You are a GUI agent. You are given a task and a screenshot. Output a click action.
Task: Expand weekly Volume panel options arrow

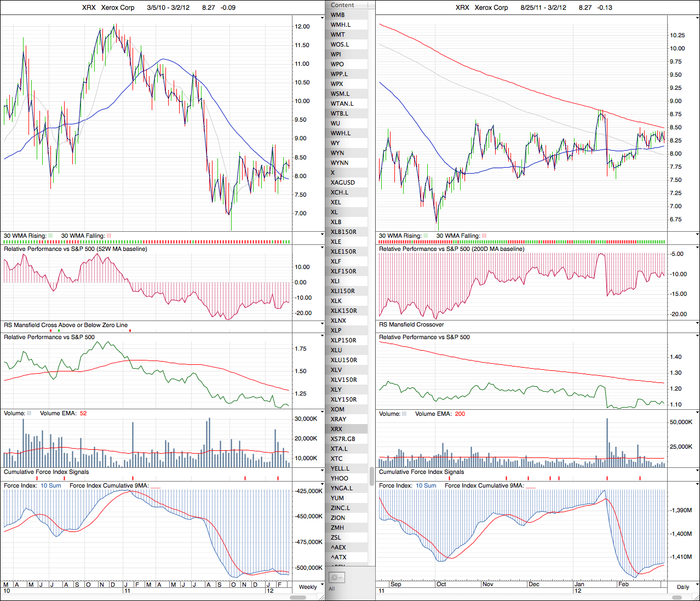(x=322, y=412)
